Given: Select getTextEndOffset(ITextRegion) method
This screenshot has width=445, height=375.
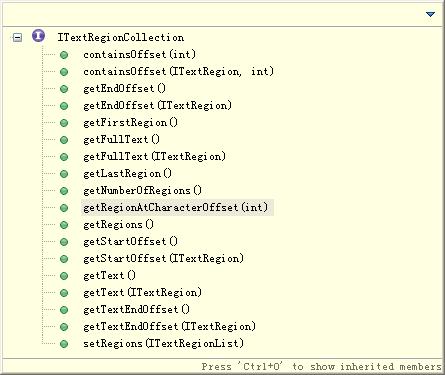Looking at the screenshot, I should (x=169, y=326).
